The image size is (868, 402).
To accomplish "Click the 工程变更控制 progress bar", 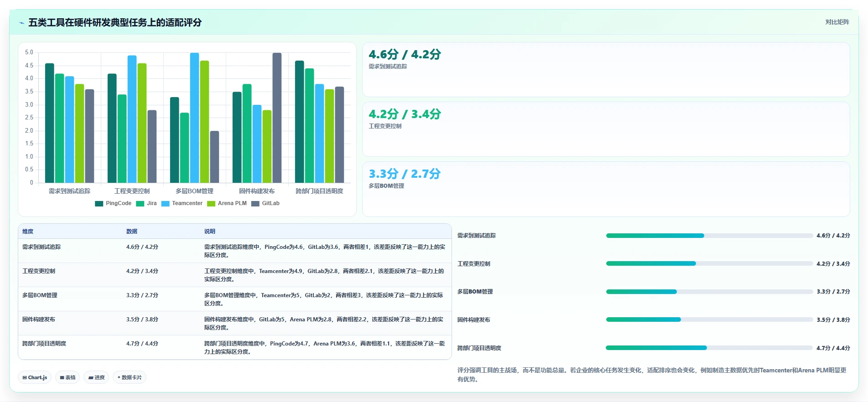I will click(x=709, y=263).
